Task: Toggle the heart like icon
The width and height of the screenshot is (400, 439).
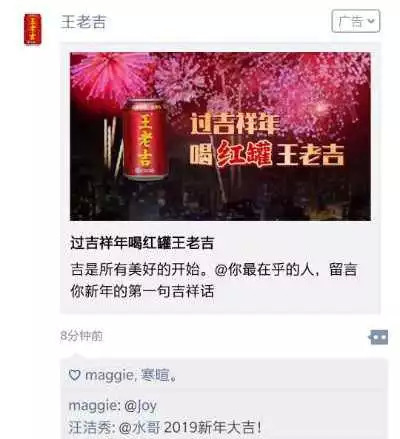Action: point(74,375)
